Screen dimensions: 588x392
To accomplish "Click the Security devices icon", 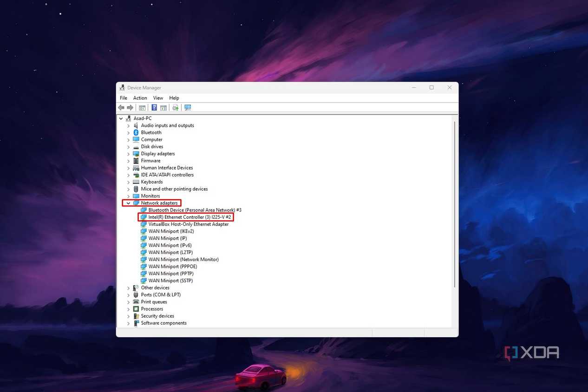I will (x=136, y=316).
